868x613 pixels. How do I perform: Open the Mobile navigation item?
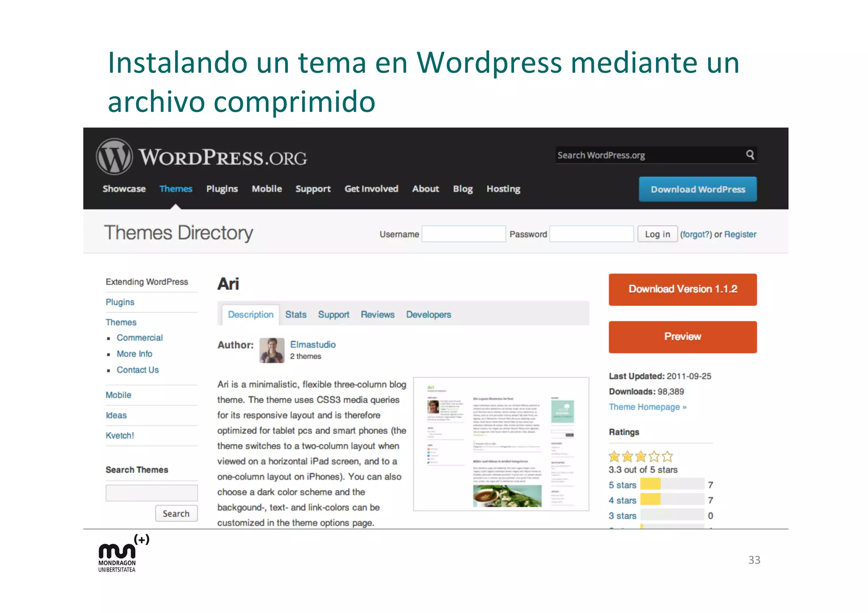click(x=267, y=189)
